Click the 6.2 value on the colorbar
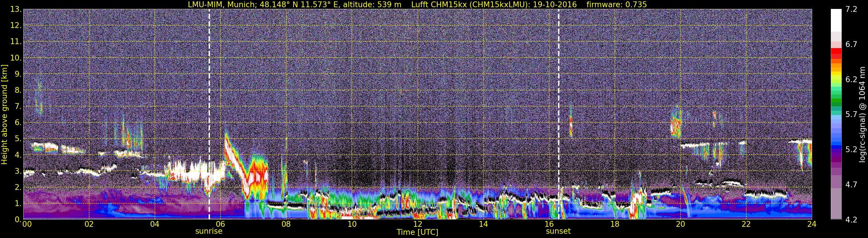The height and width of the screenshot is (238, 868). pyautogui.click(x=851, y=80)
